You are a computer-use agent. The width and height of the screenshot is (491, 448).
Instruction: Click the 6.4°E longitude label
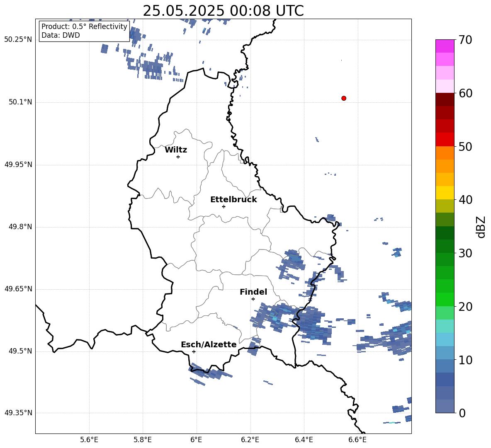(x=304, y=440)
